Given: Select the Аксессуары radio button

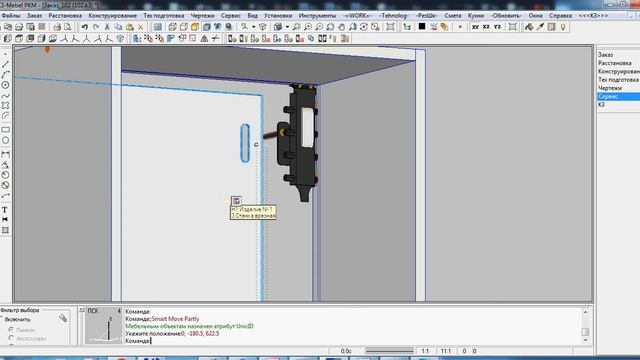Looking at the screenshot, I should point(11,338).
